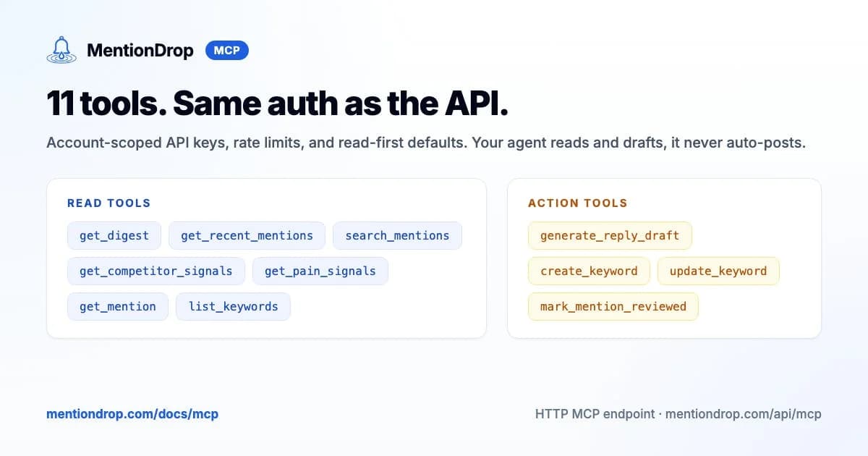Click the HTTP MCP endpoint text
The width and height of the screenshot is (868, 456).
pos(678,414)
